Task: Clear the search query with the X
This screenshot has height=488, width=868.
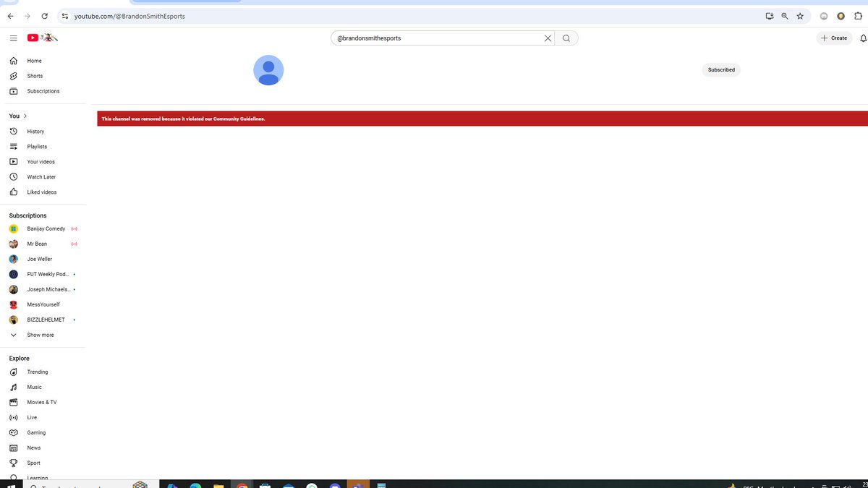Action: click(548, 38)
